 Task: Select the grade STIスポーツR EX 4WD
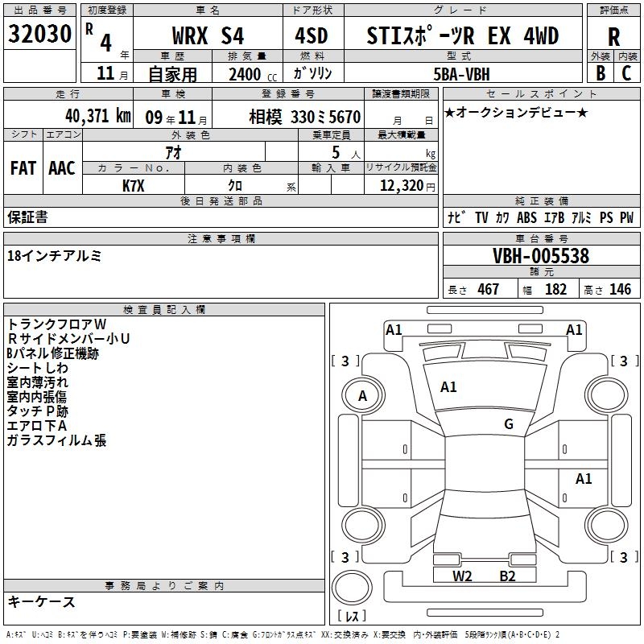coord(463,35)
